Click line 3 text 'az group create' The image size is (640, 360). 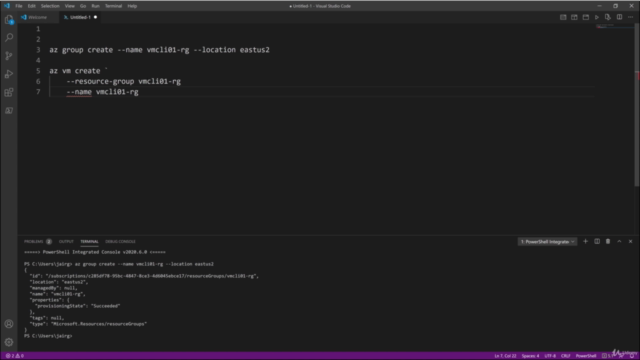81,50
